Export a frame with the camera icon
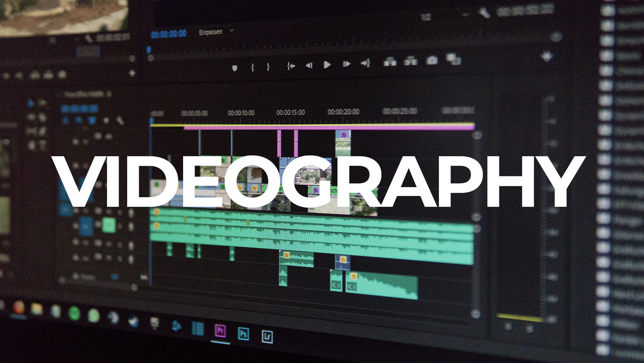The image size is (644, 363). 432,60
